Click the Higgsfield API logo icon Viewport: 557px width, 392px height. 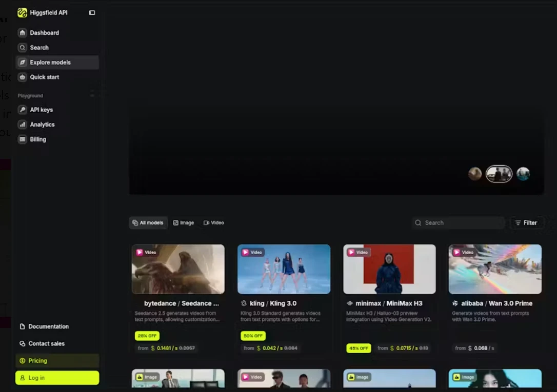click(x=22, y=13)
